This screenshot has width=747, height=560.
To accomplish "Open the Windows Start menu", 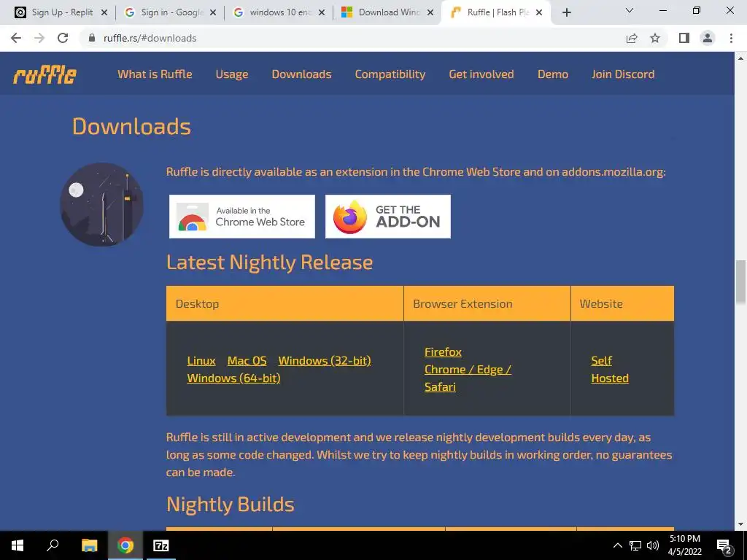I will tap(18, 545).
